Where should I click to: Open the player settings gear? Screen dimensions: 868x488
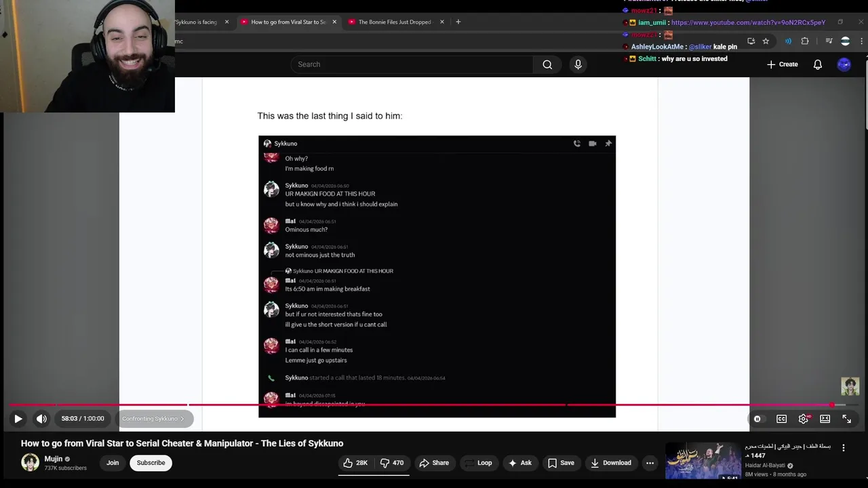coord(804,419)
